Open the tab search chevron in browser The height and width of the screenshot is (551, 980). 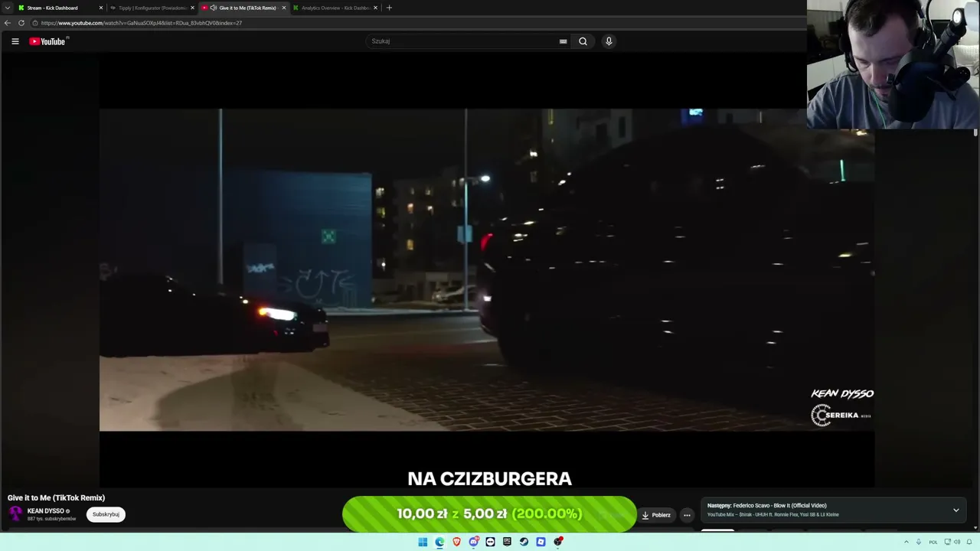click(7, 8)
